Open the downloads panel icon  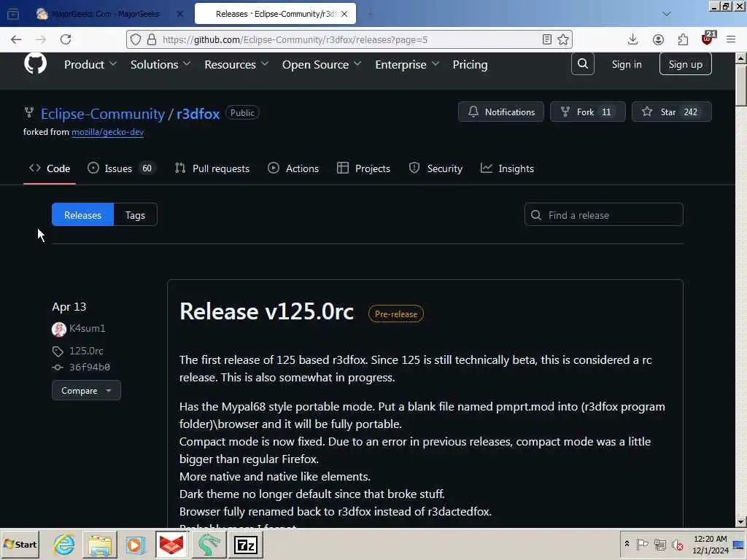point(632,39)
